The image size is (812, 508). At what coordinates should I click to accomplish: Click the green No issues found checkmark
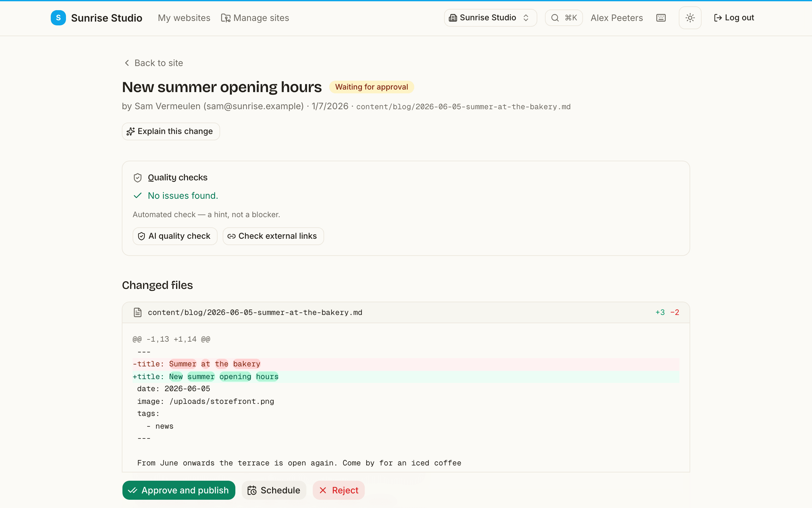coord(138,196)
